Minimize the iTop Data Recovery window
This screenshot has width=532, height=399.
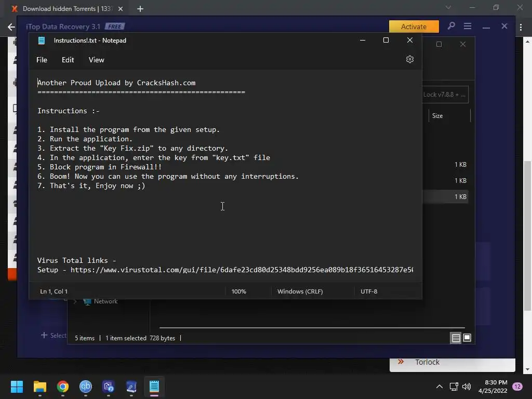pos(486,26)
